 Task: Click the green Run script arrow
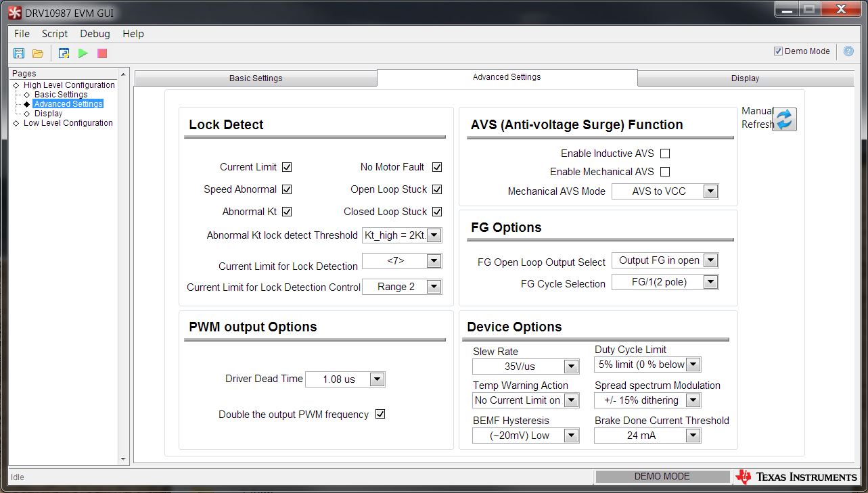click(83, 53)
